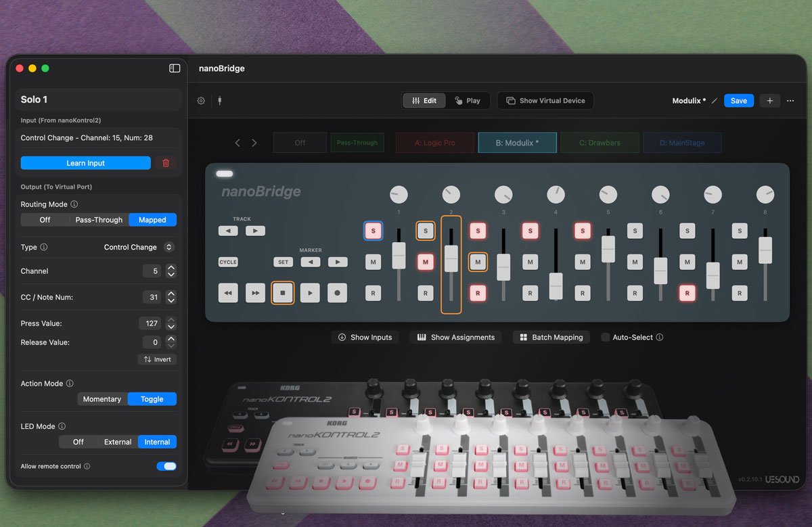This screenshot has height=527, width=812.
Task: Increase Press Value with stepper up arrow
Action: 171,320
